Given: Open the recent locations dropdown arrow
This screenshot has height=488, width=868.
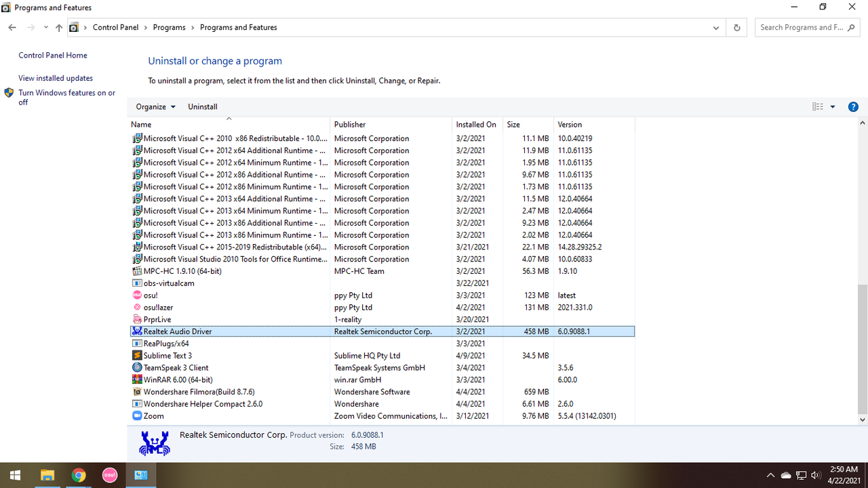Looking at the screenshot, I should (x=45, y=28).
